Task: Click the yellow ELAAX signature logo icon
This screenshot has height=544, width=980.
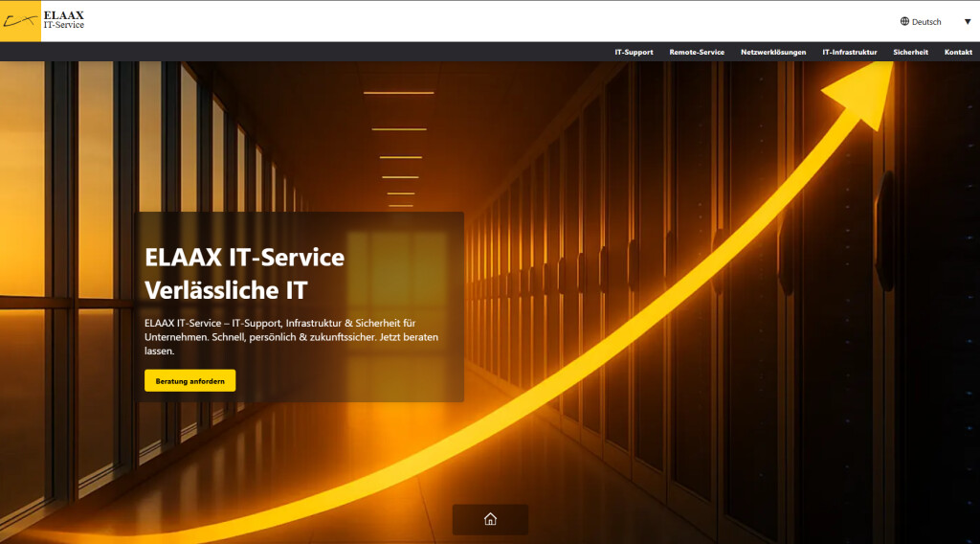Action: click(20, 21)
